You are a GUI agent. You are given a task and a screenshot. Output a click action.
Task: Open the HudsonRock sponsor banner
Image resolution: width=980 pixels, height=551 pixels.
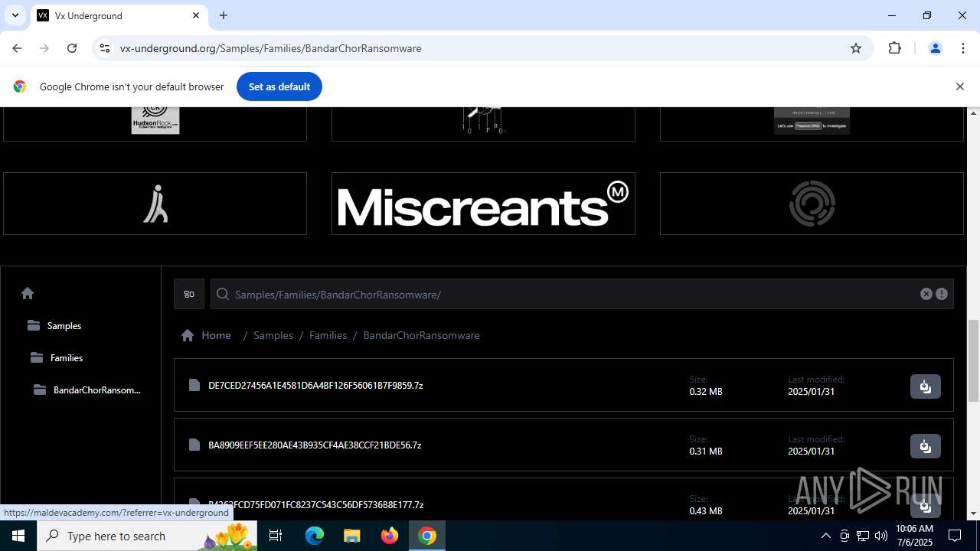[x=155, y=122]
